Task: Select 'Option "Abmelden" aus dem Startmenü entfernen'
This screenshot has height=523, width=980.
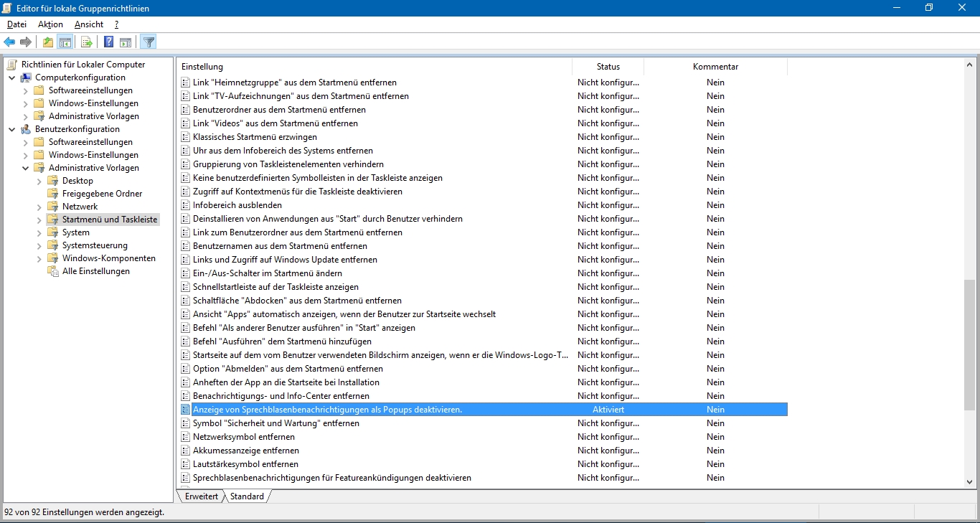Action: click(288, 369)
